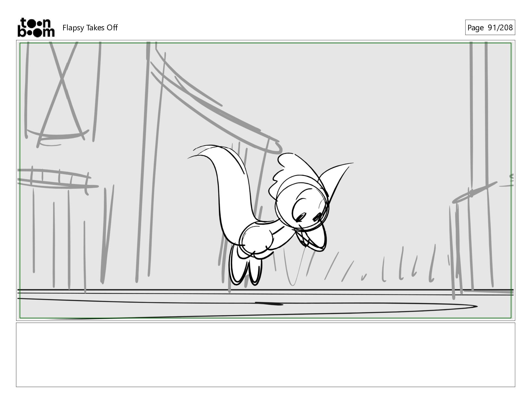Click the 'Page 91/208' page indicator
Viewport: 532px width, 411px height.
[x=490, y=28]
